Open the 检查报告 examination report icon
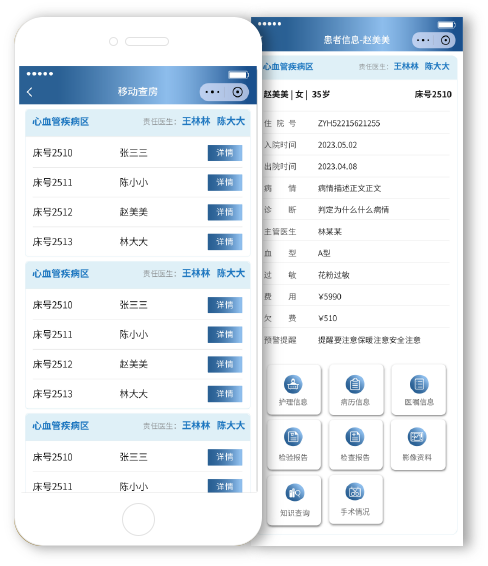The width and height of the screenshot is (488, 566). (356, 445)
